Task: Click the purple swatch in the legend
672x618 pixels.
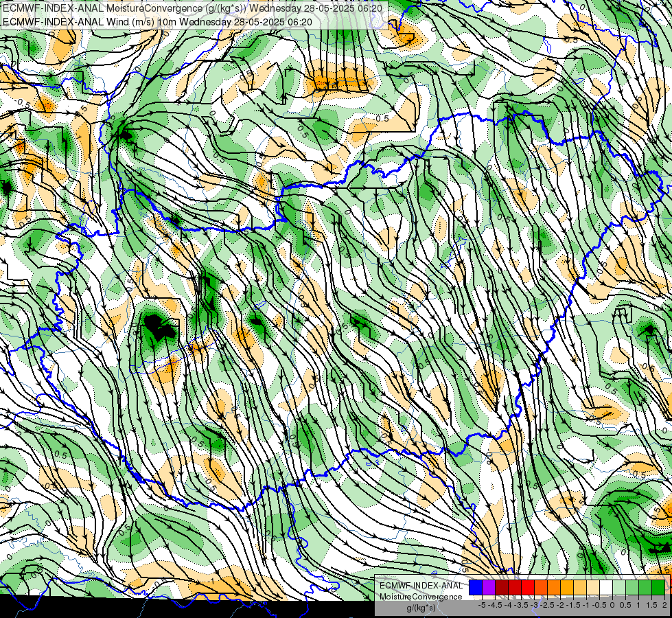Action: coord(489,588)
